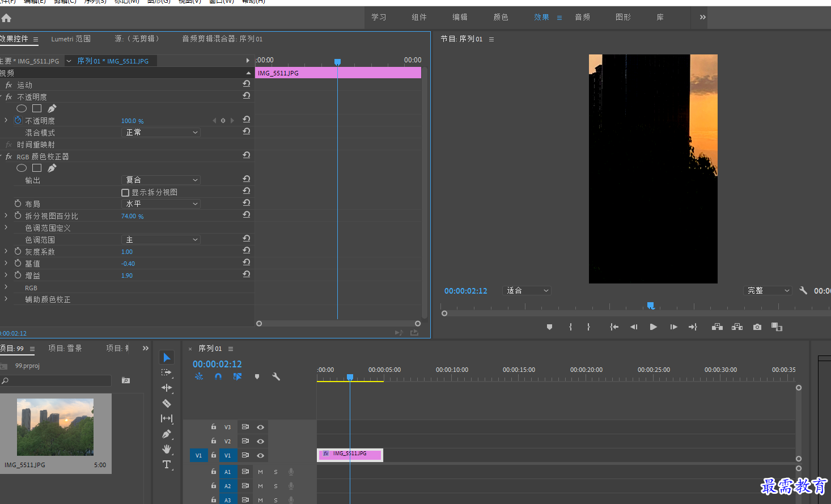831x504 pixels.
Task: Expand the Tonal Range Definition row (色调范围定义)
Action: pyautogui.click(x=6, y=227)
